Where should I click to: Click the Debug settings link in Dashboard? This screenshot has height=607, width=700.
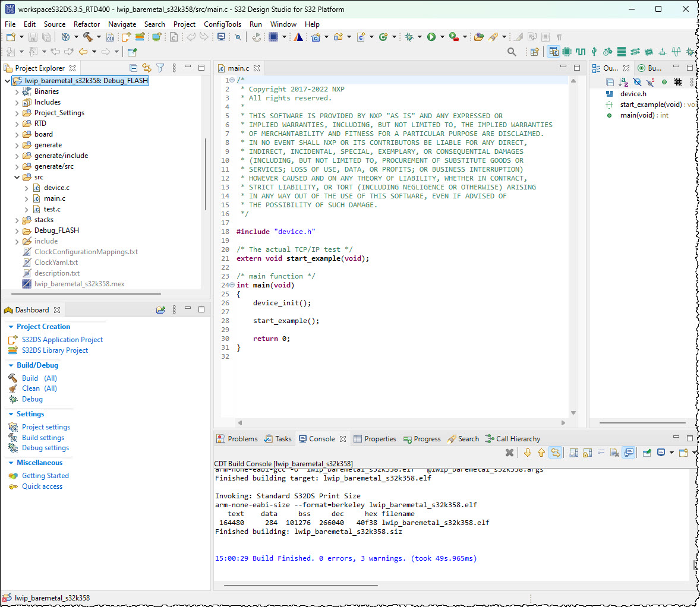pyautogui.click(x=45, y=448)
